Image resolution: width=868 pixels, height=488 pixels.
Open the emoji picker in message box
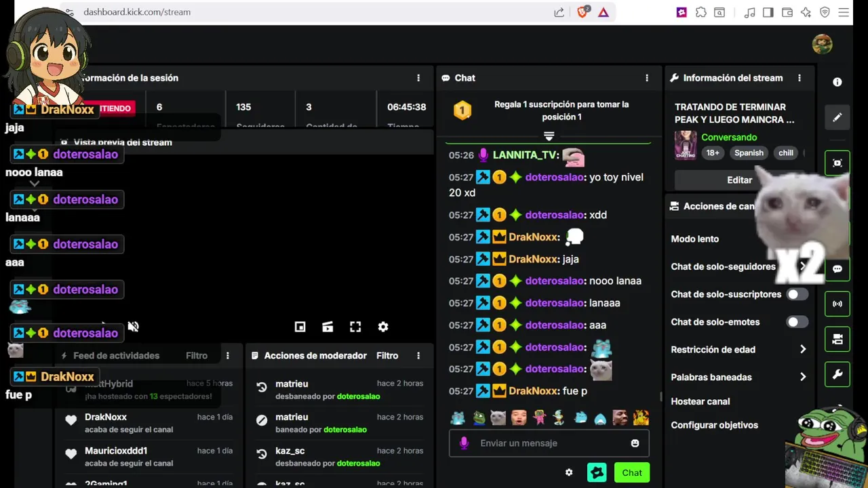click(x=635, y=443)
